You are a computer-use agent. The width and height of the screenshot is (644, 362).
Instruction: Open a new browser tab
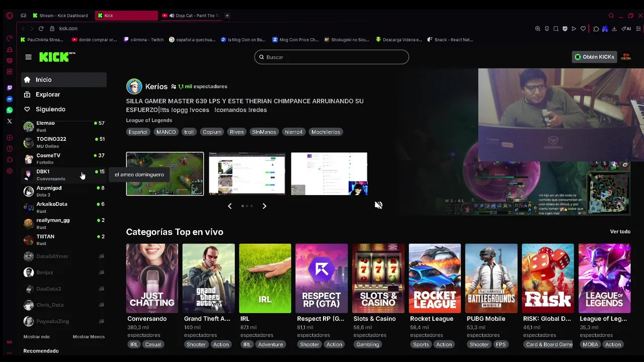coord(227,16)
